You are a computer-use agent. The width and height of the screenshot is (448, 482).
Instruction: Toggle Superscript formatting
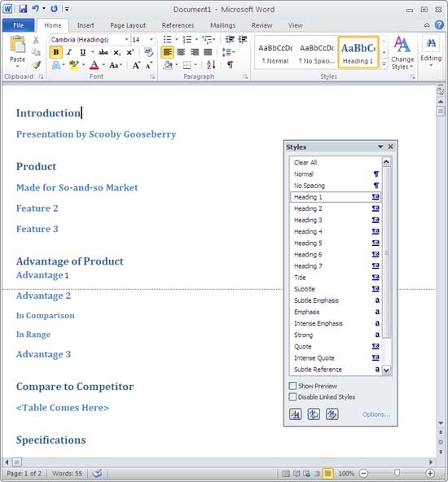pyautogui.click(x=130, y=52)
